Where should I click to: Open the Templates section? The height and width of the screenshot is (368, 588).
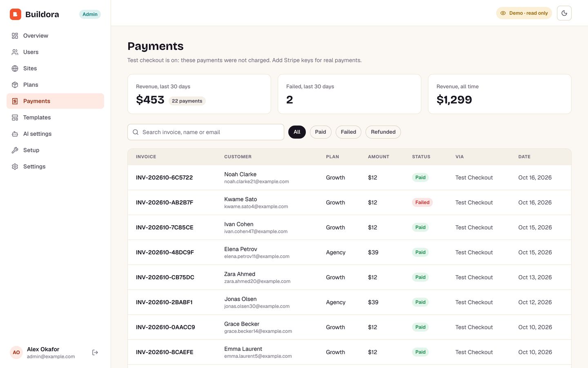pyautogui.click(x=56, y=117)
